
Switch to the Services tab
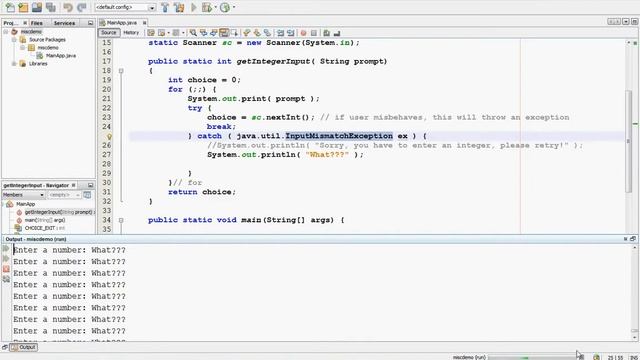tap(64, 23)
